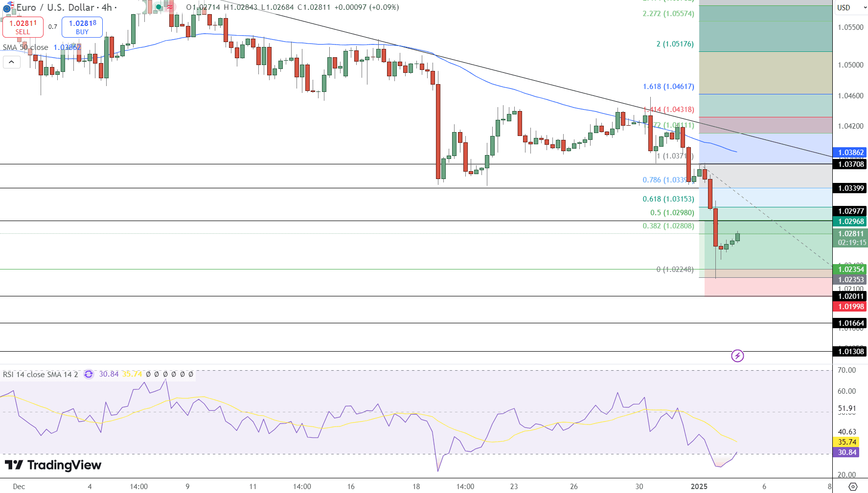Click the EUR/USD flag symbol icon
This screenshot has height=493, width=868.
[x=7, y=7]
